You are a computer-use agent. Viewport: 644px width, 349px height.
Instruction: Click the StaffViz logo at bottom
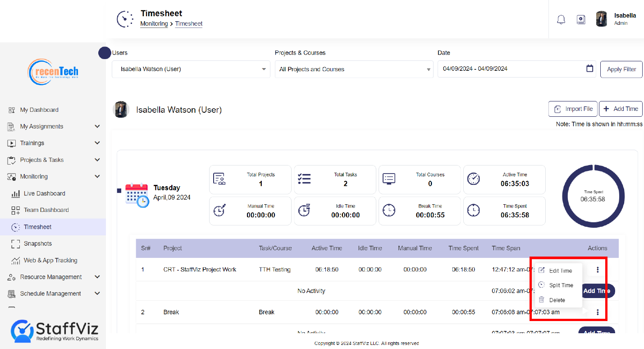pyautogui.click(x=55, y=331)
